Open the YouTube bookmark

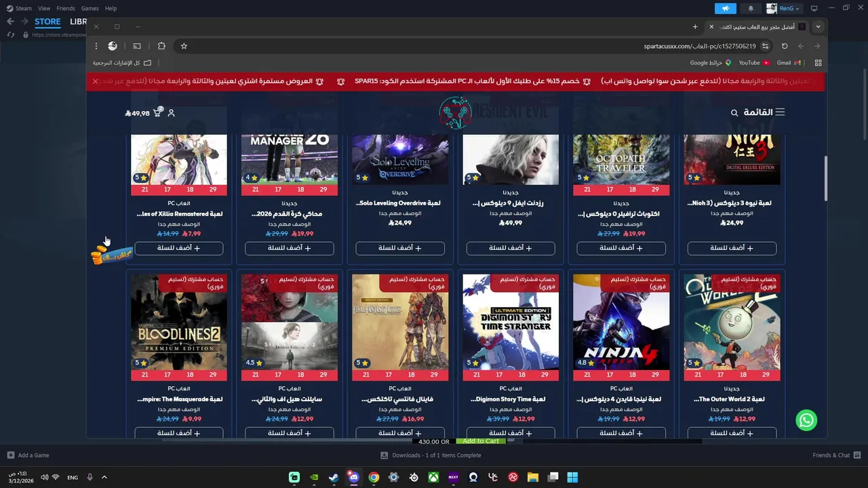click(x=754, y=63)
